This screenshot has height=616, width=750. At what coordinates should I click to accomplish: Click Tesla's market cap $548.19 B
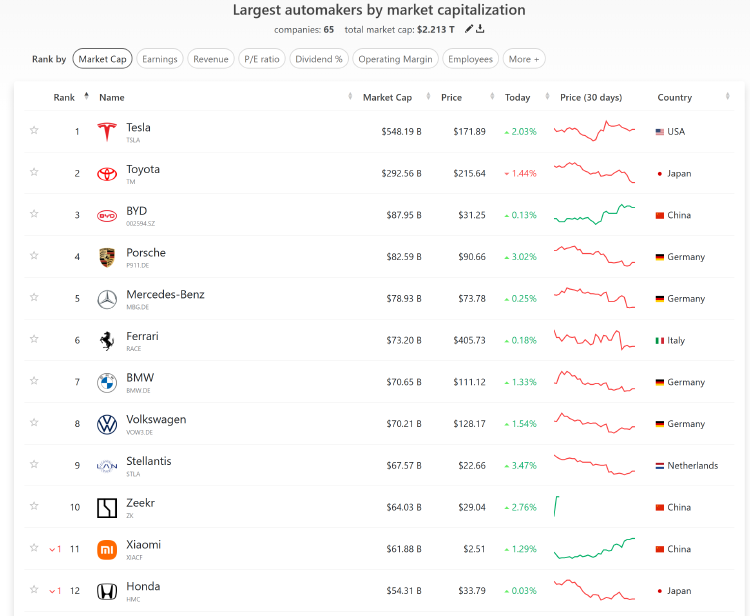pos(401,132)
